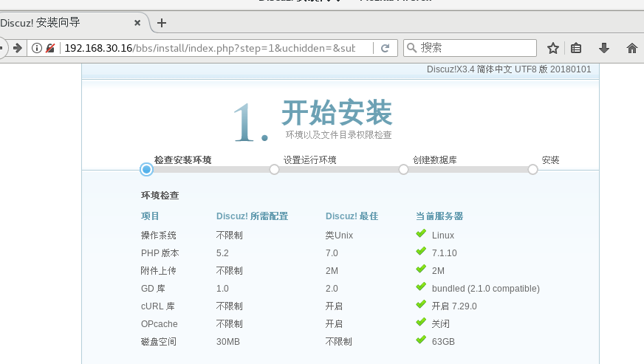The image size is (644, 364).
Task: Click the 环境检查 section heading
Action: [160, 195]
